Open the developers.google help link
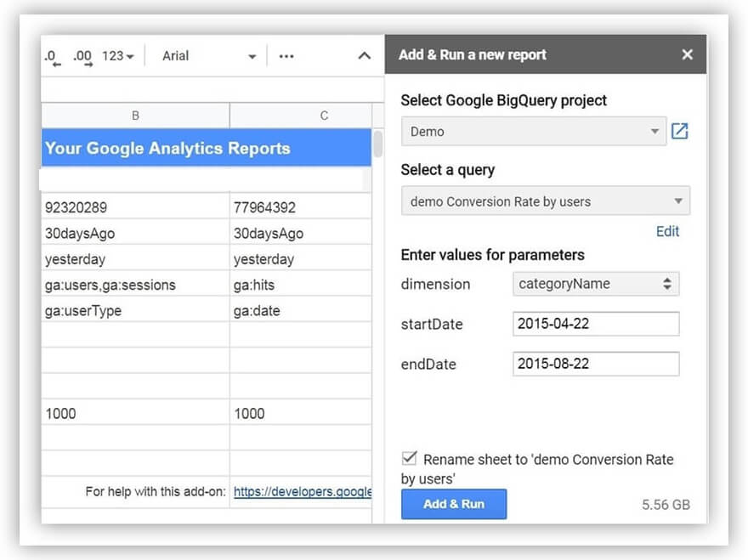748x560 pixels. [x=302, y=491]
